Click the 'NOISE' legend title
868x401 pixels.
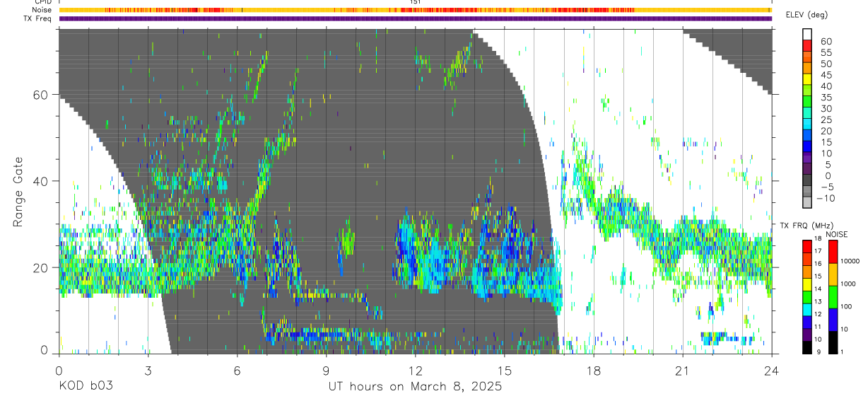click(836, 234)
